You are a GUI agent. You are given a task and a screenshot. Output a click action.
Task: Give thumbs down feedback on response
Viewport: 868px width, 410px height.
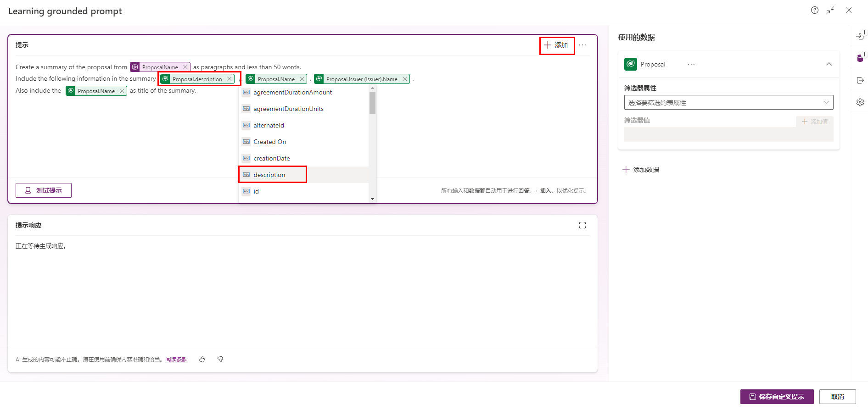(x=220, y=360)
